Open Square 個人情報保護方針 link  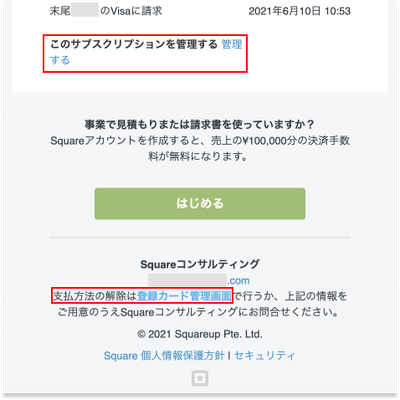(x=164, y=356)
